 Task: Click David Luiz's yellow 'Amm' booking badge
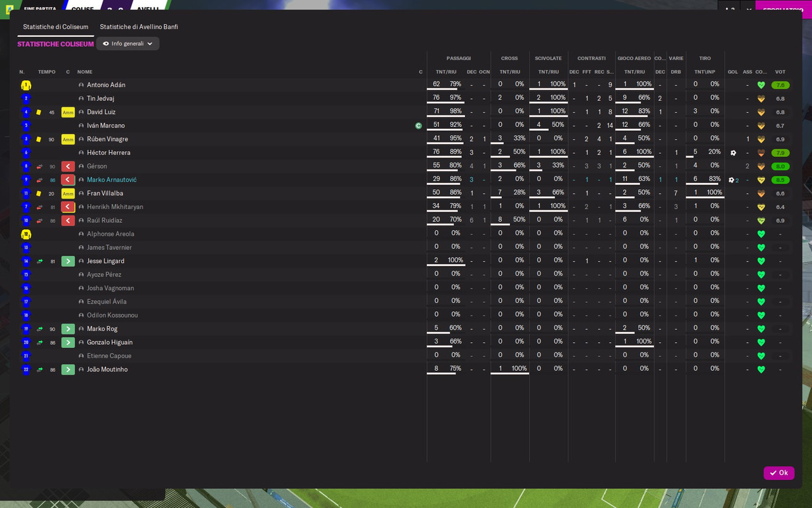(x=68, y=112)
